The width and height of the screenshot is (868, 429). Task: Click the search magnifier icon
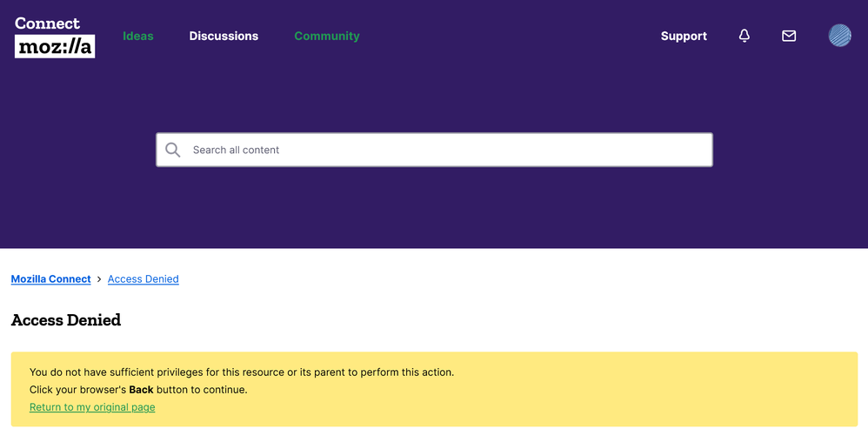click(x=173, y=150)
